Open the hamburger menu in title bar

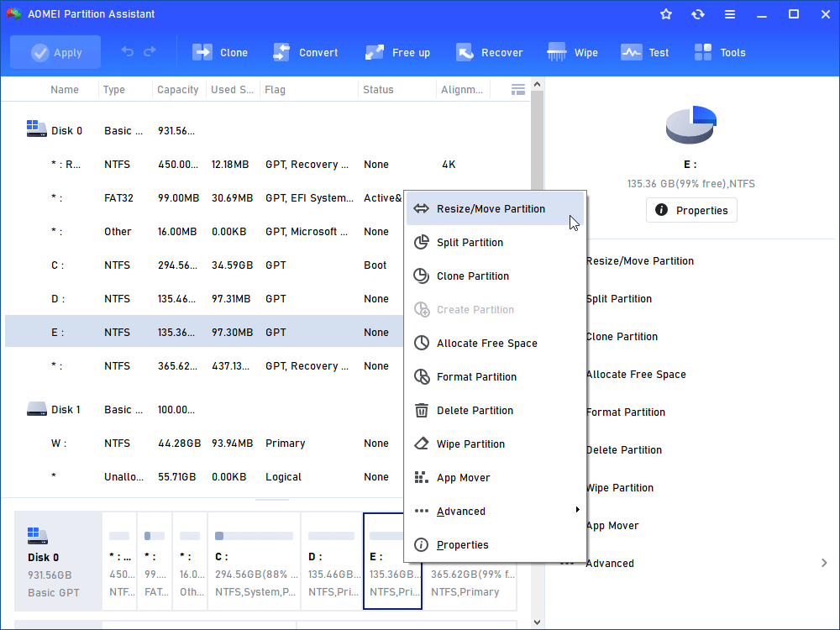730,14
